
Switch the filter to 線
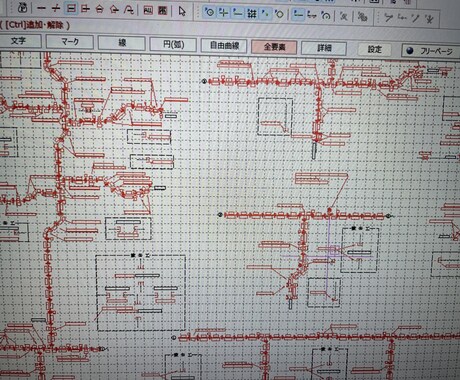(122, 43)
